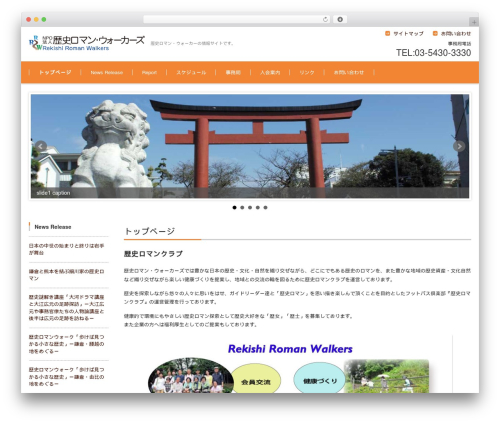Image resolution: width=500 pixels, height=423 pixels.
Task: Click the torii gate slideshow image
Action: click(250, 146)
